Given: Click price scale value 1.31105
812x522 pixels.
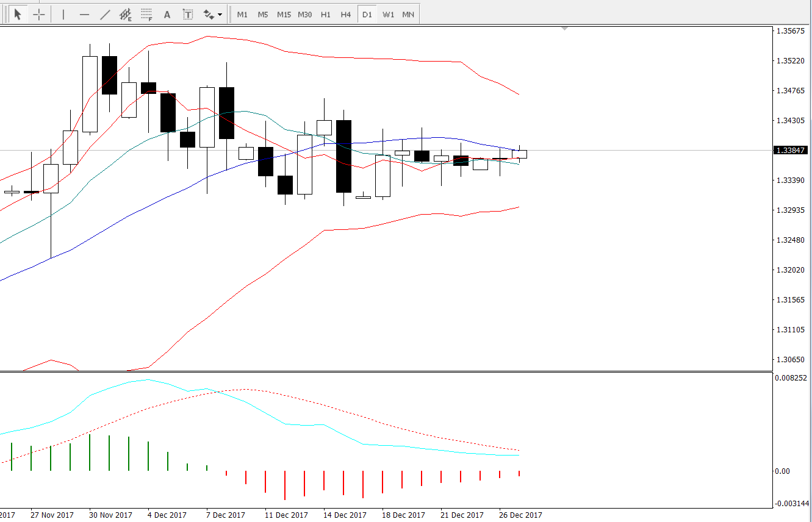Looking at the screenshot, I should 791,330.
